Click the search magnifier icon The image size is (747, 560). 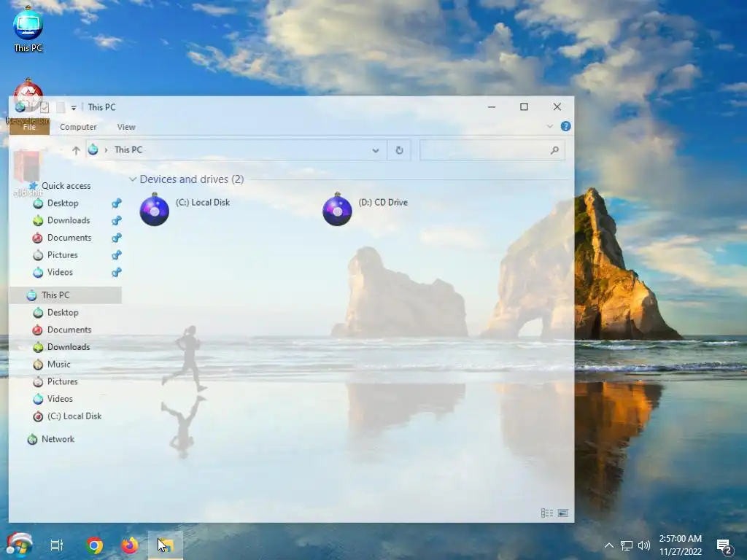point(554,150)
